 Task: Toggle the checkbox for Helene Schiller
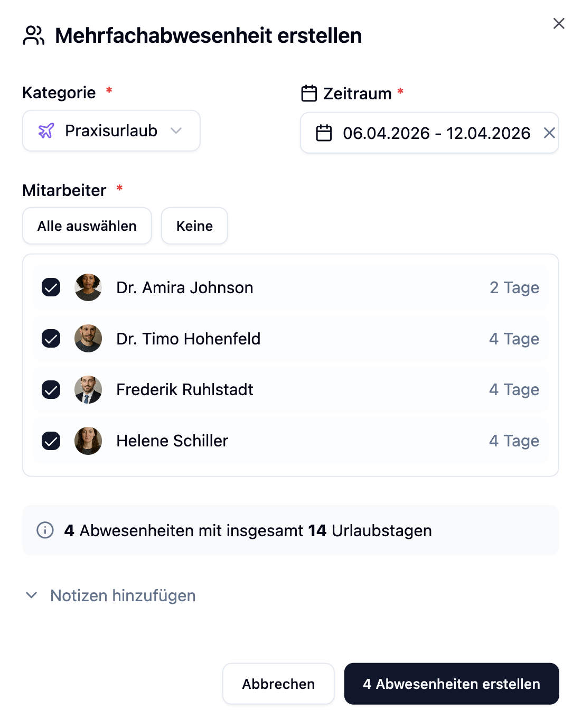[x=51, y=441]
